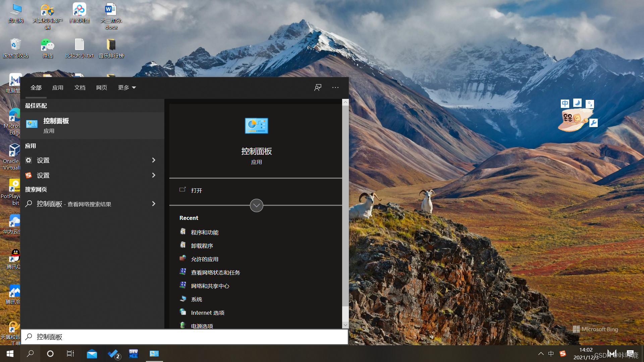Open recent item Internet 选项
644x362 pixels.
(208, 313)
